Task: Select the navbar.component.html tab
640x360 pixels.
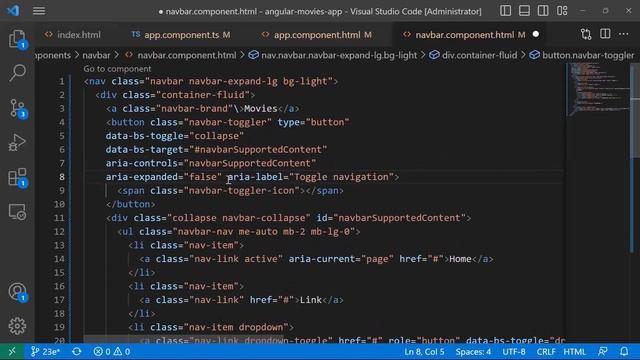Action: point(464,35)
